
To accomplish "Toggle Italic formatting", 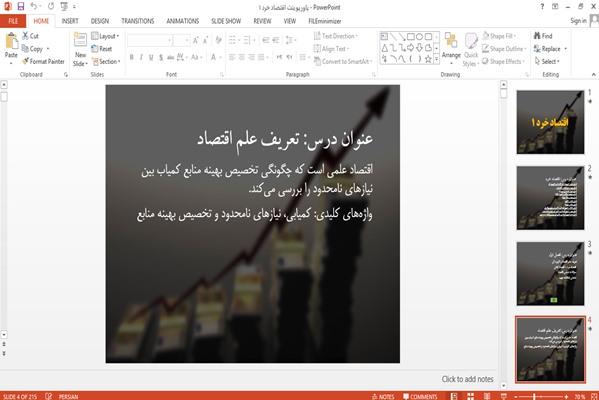I will (141, 57).
